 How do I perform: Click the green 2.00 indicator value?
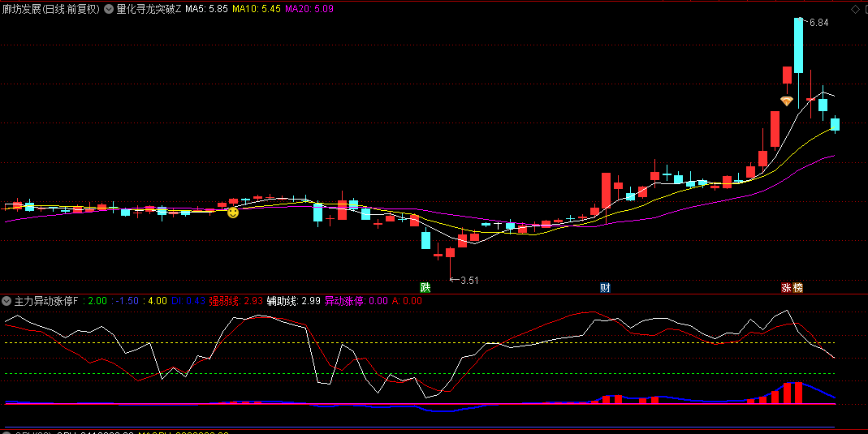point(97,301)
